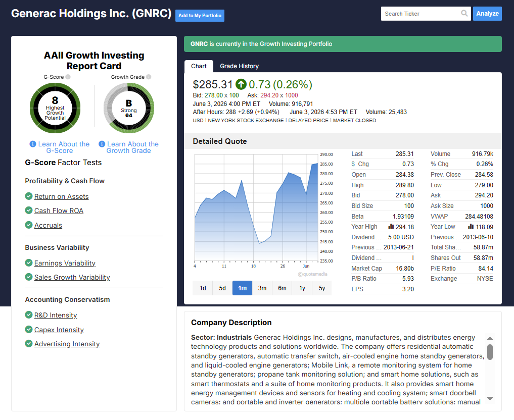
Task: Click Cash Flow ROA green check icon
Action: pyautogui.click(x=29, y=210)
